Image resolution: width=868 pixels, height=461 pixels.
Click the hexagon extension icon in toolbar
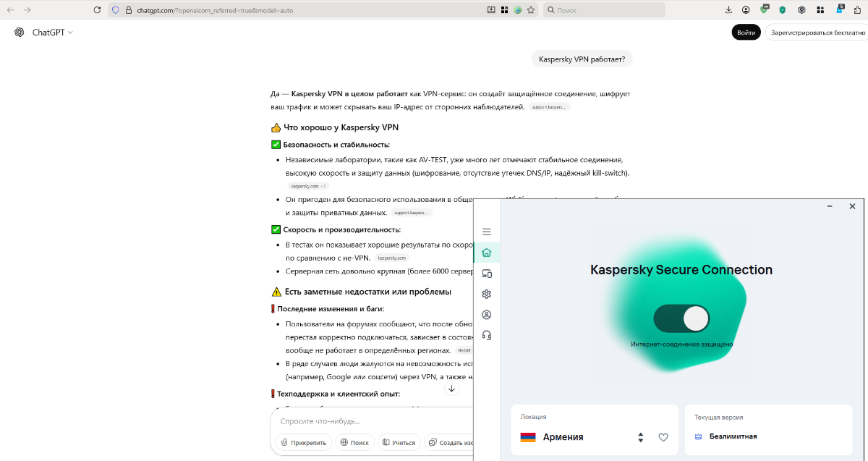tap(801, 10)
